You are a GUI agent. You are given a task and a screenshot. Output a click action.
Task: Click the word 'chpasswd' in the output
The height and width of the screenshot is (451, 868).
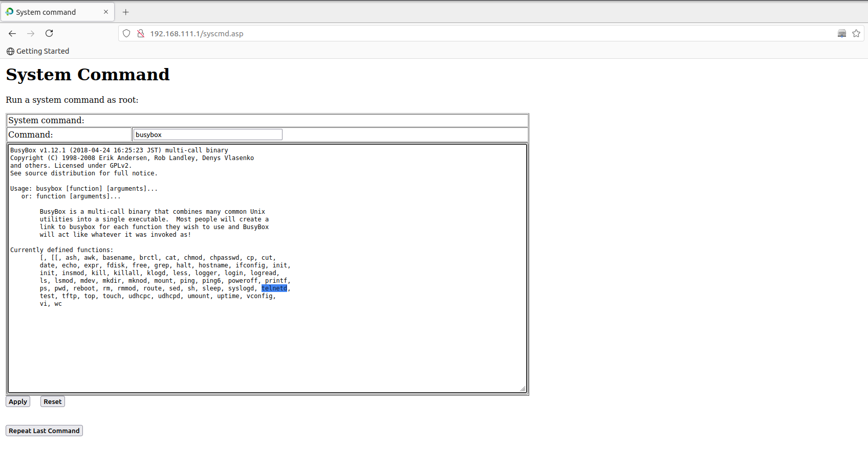click(225, 258)
